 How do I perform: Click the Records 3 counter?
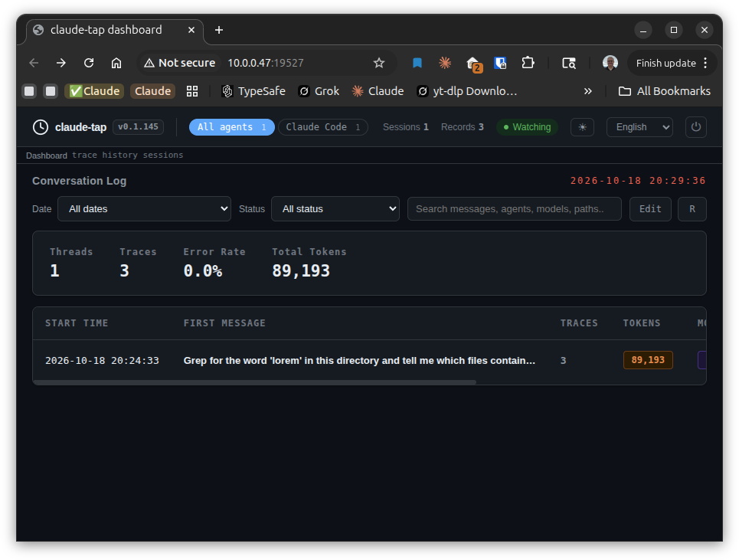[x=463, y=127]
